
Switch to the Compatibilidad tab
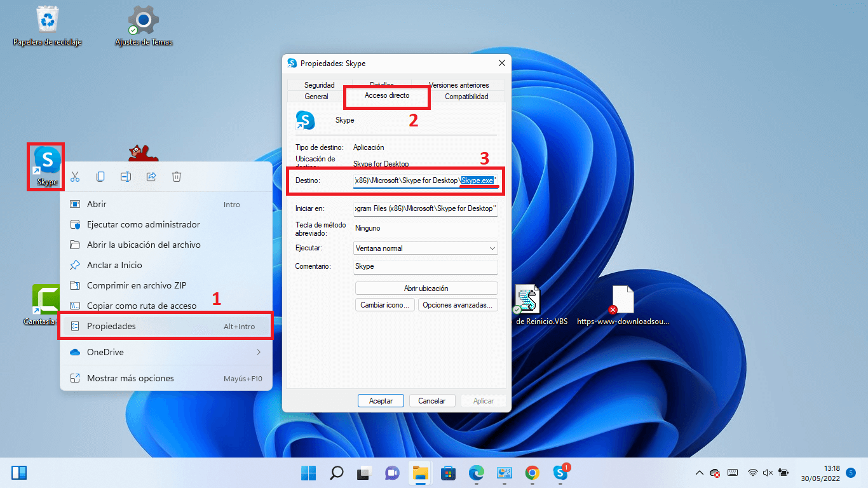[x=466, y=97]
